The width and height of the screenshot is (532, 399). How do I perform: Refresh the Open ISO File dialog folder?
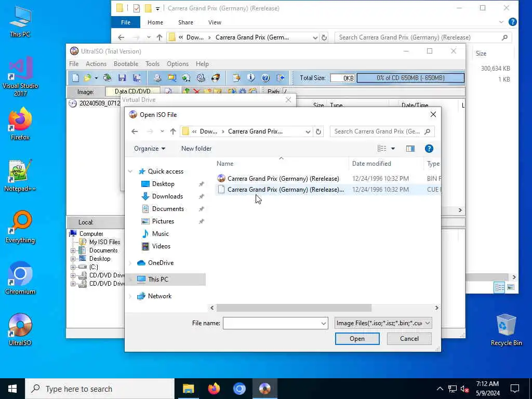click(x=318, y=131)
